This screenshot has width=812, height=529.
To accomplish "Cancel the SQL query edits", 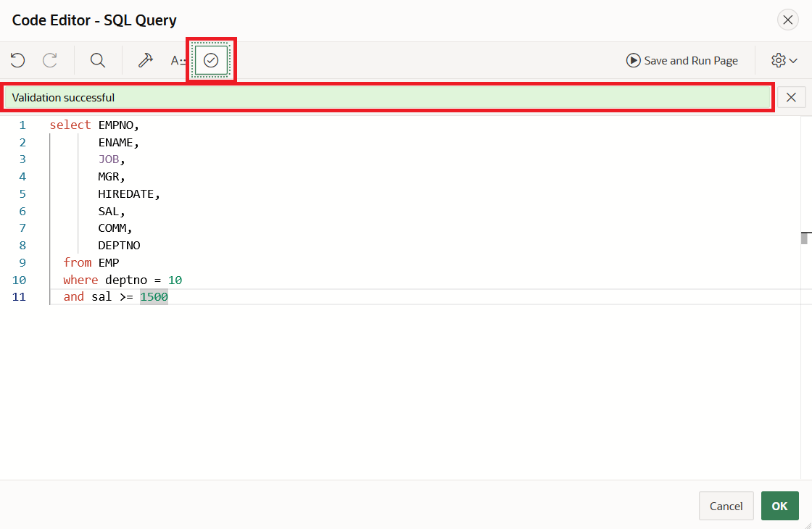I will tap(726, 506).
